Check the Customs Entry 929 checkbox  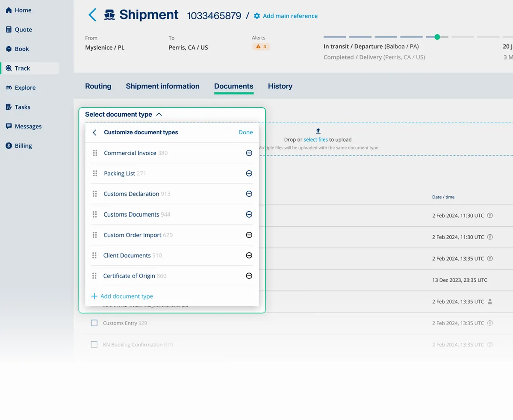click(94, 323)
